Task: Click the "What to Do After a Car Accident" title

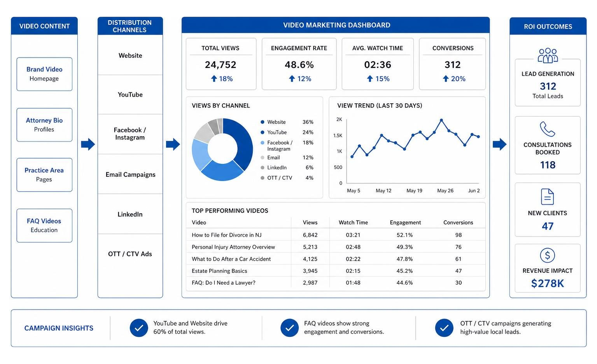Action: click(231, 259)
